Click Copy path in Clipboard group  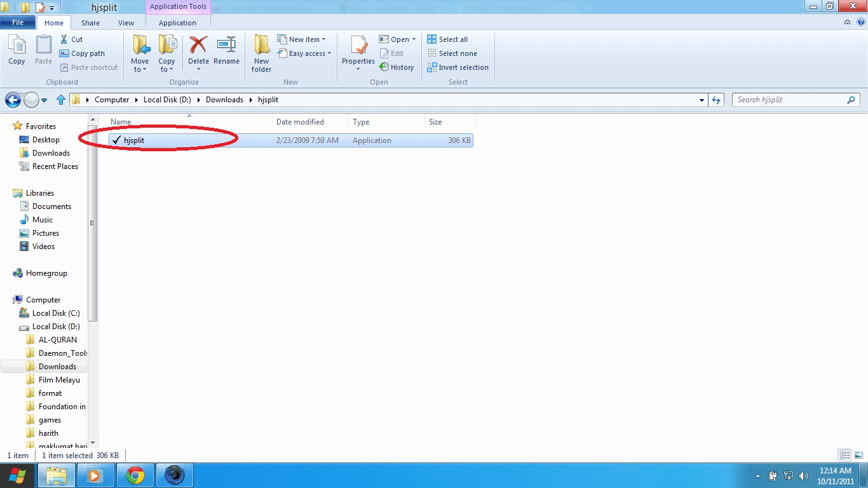point(82,53)
